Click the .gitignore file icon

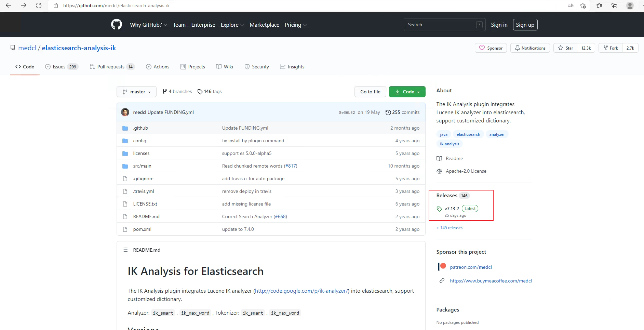coord(125,179)
